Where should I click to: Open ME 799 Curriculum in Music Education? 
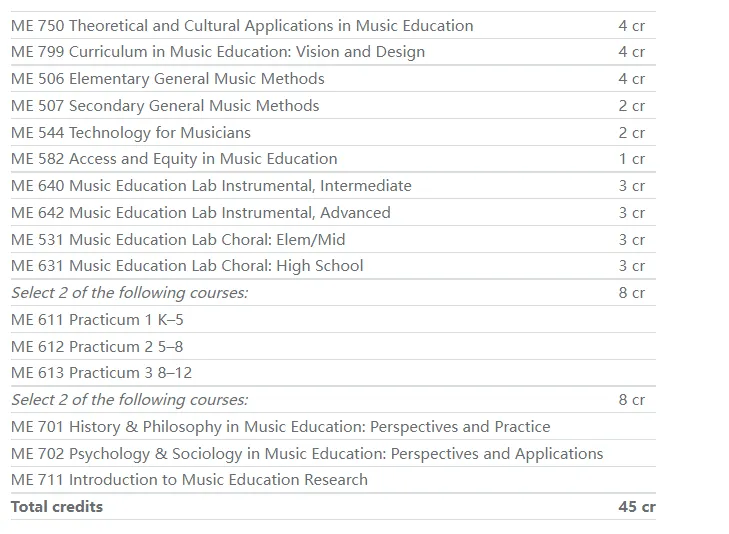click(217, 52)
